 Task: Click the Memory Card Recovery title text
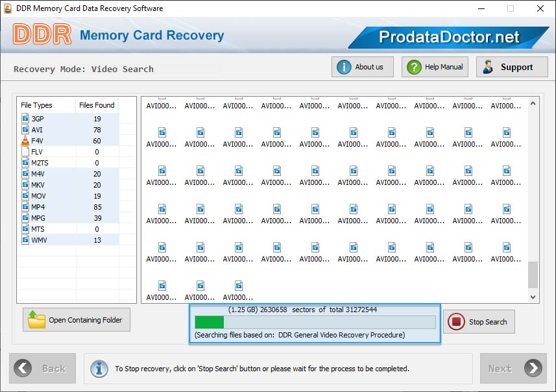point(152,35)
